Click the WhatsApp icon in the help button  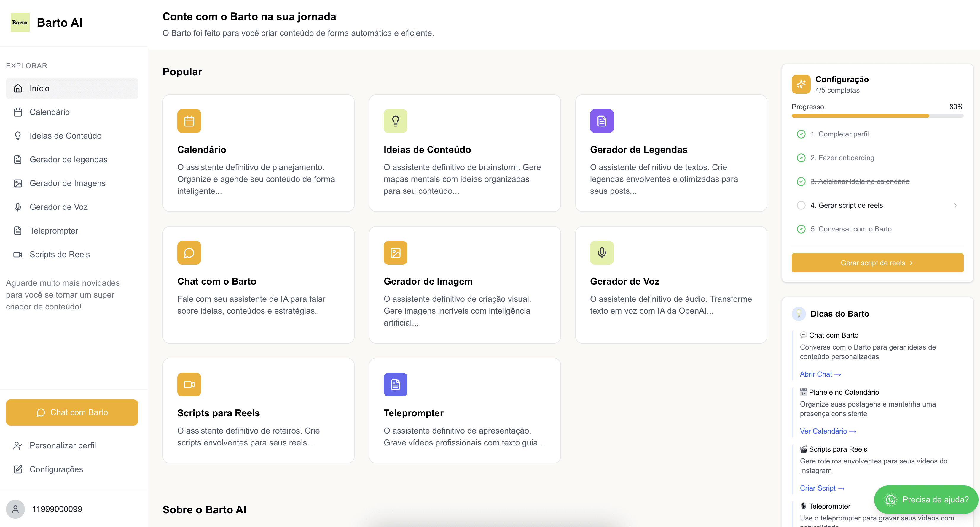890,500
